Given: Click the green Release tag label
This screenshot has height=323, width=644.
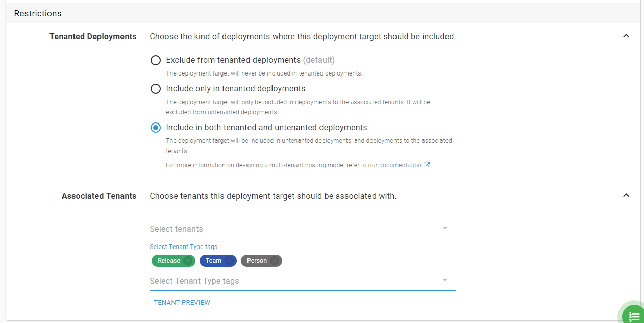Looking at the screenshot, I should pos(168,261).
